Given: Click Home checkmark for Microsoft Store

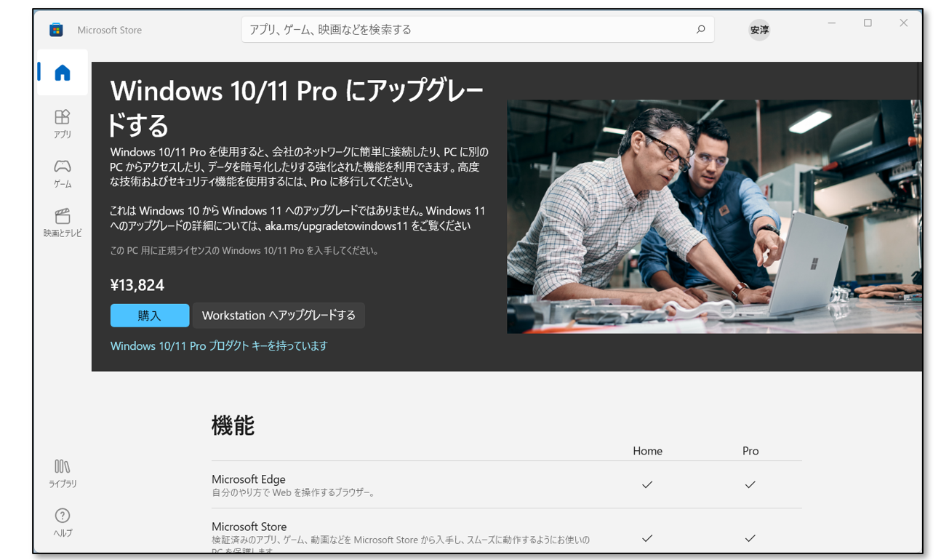Looking at the screenshot, I should coord(647,538).
